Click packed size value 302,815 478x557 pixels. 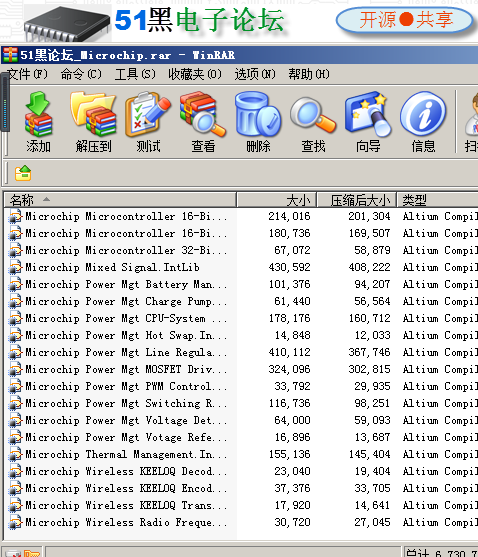point(369,369)
